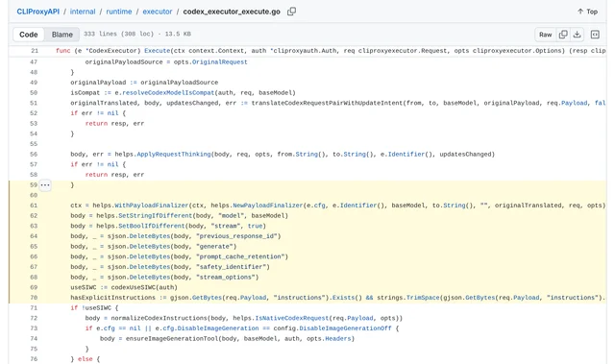The image size is (615, 364).
Task: Select line number 47
Action: tap(34, 61)
